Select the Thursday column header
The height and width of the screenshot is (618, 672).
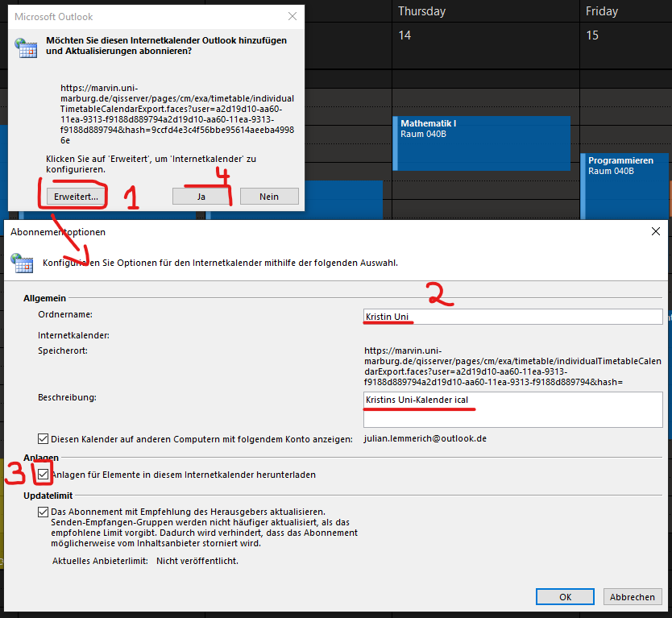point(421,11)
